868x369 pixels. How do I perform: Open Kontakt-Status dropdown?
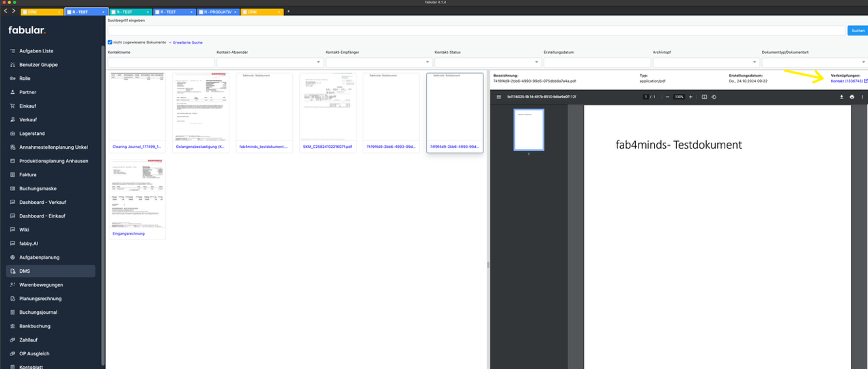pos(488,62)
